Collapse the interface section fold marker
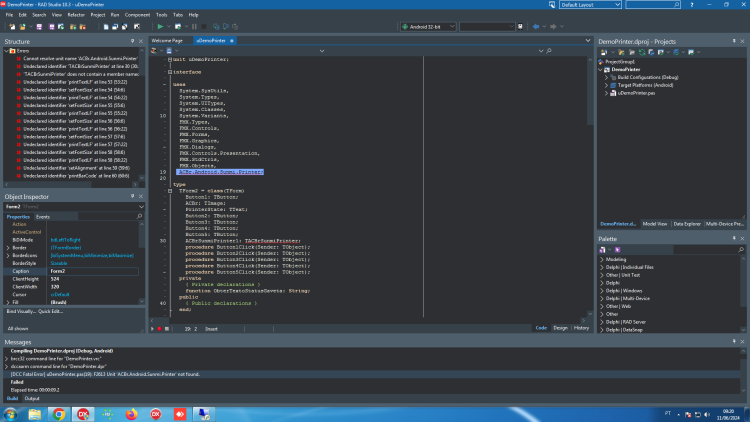Image resolution: width=750 pixels, height=422 pixels. [x=170, y=72]
